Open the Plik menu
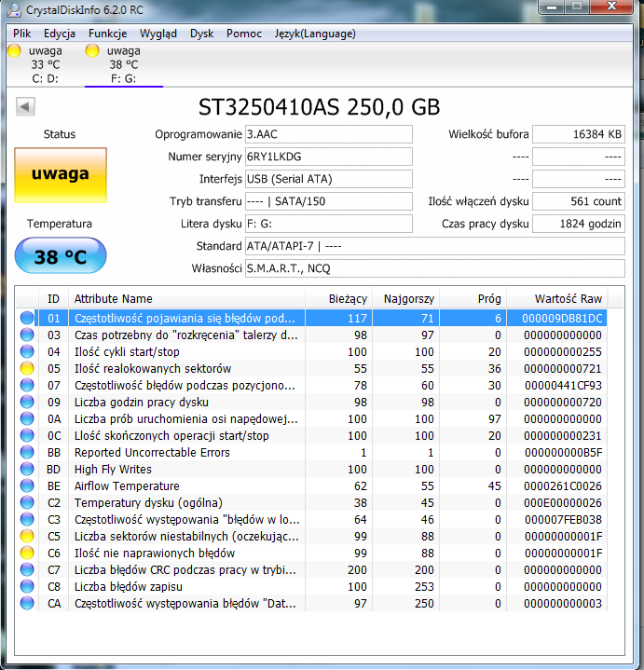644x670 pixels. coord(21,34)
